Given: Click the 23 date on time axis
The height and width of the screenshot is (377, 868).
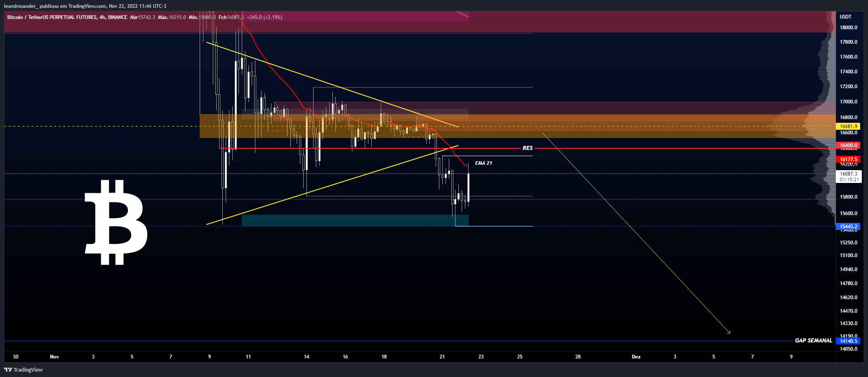Looking at the screenshot, I should tap(481, 357).
